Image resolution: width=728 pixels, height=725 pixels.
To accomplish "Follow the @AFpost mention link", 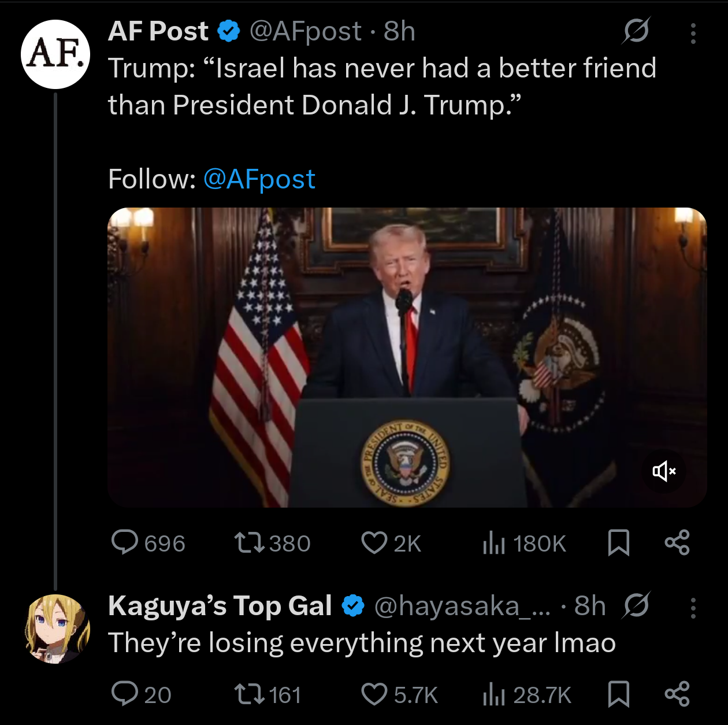I will click(x=259, y=179).
